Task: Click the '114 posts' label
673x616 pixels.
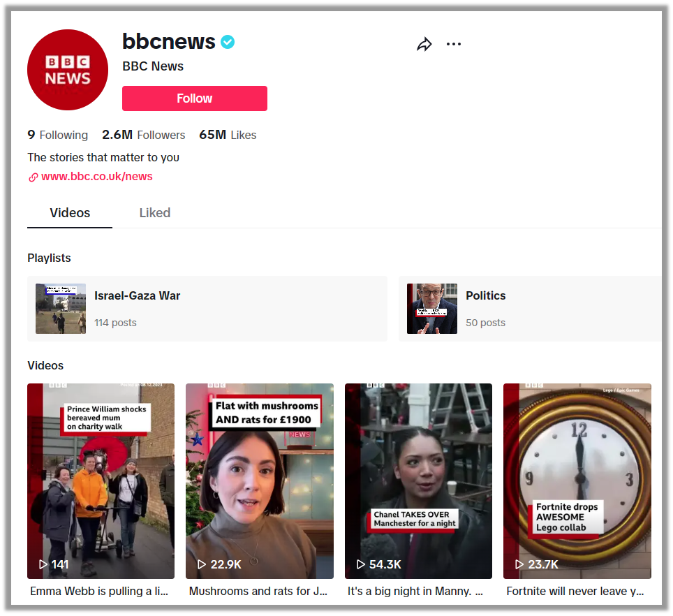Action: (115, 323)
